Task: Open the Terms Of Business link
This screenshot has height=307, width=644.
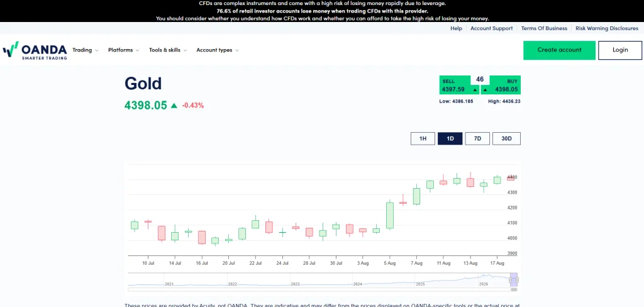Action: coord(544,28)
